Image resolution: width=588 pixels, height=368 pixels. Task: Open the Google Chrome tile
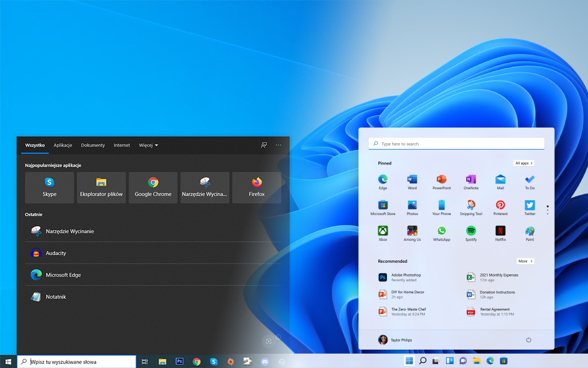[153, 187]
